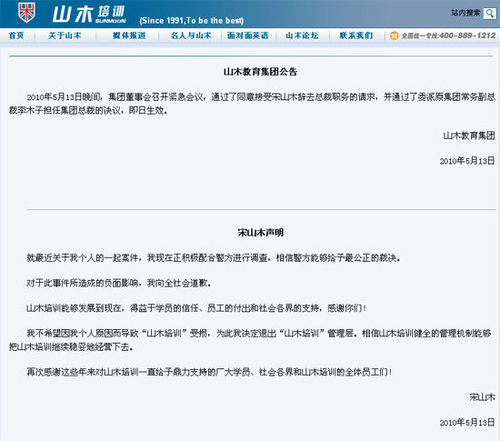Click the heading 宋山木声明
Screen dimensions: 500x441
tap(260, 232)
